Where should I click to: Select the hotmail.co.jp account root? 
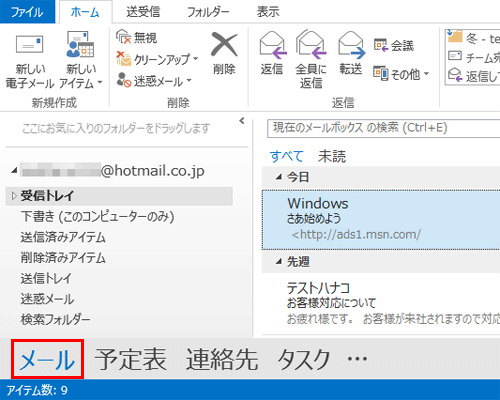[x=113, y=171]
